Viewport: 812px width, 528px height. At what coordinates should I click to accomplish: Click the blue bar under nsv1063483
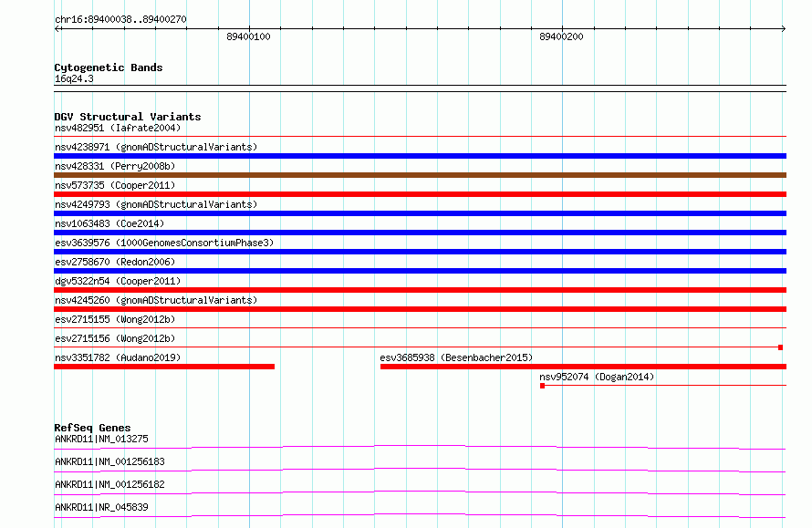coord(420,233)
